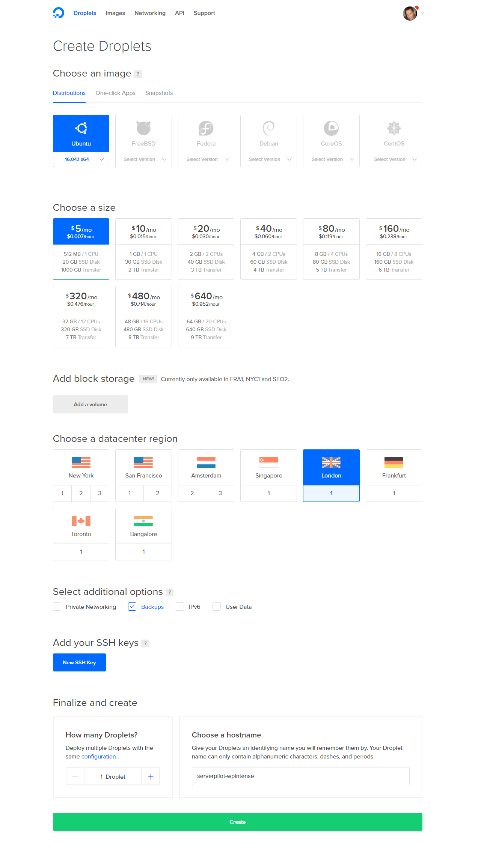Select the Ubuntu distribution icon

pyautogui.click(x=81, y=128)
